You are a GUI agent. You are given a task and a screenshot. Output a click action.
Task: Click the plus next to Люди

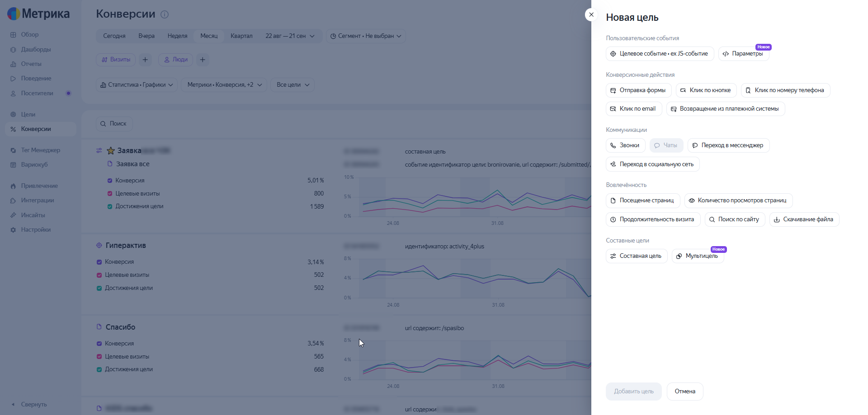[x=203, y=60]
